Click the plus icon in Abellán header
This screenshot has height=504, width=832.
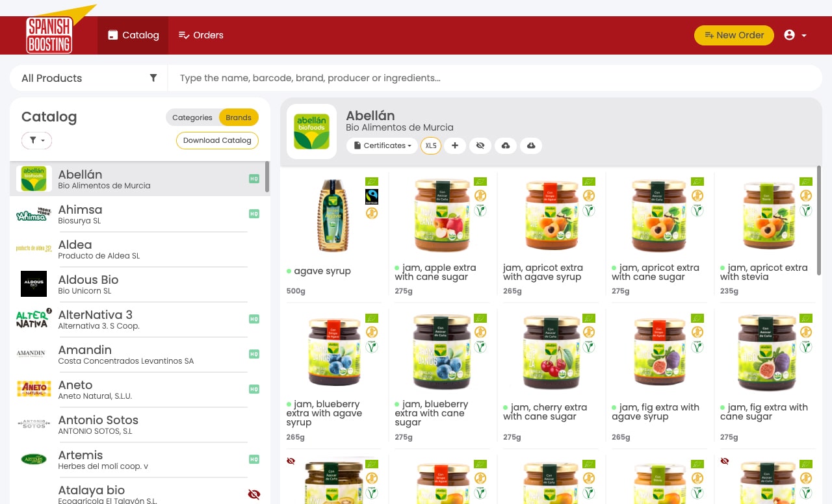pyautogui.click(x=455, y=145)
